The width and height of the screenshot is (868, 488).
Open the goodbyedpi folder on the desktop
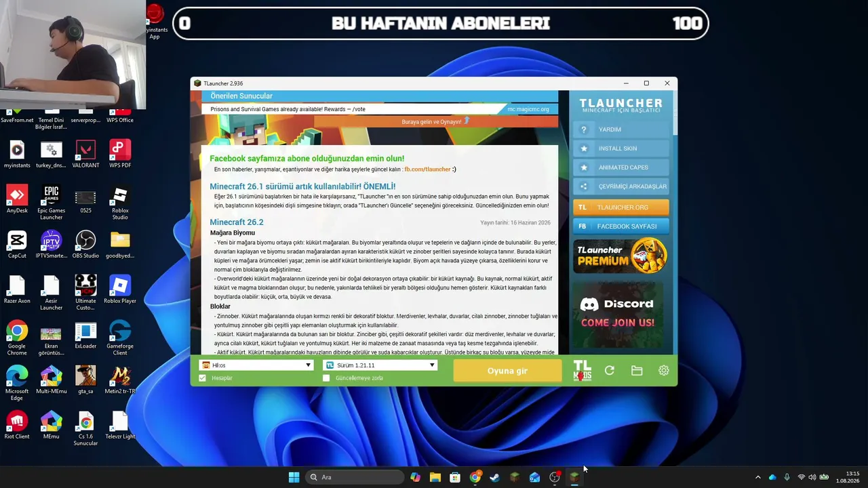120,245
